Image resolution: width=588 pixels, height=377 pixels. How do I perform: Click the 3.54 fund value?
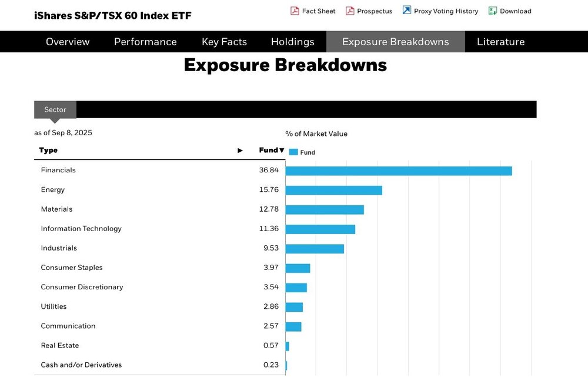tap(271, 288)
